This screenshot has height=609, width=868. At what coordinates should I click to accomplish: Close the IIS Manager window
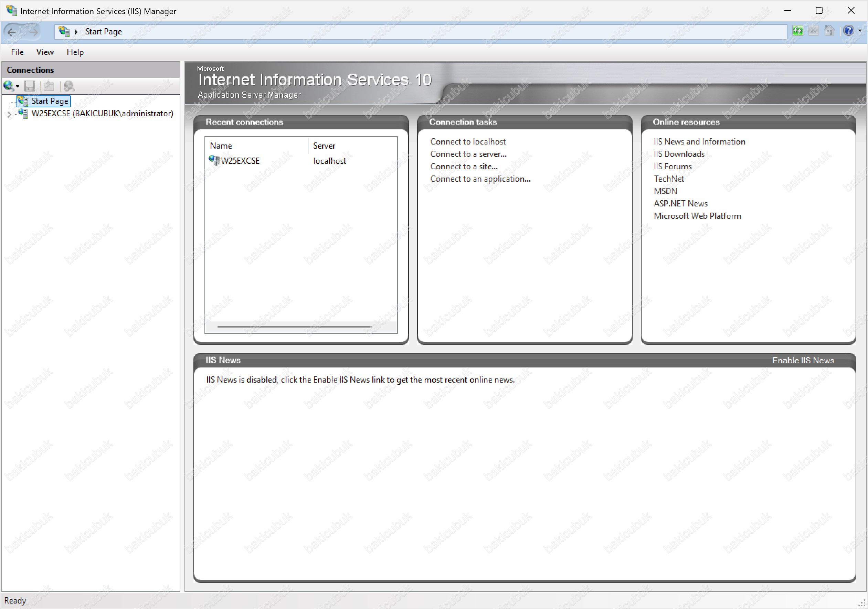click(x=850, y=11)
